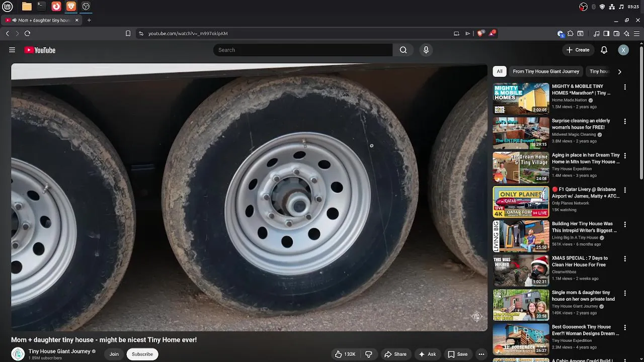Viewport: 644px width, 362px height.
Task: Toggle the Brave sidebar panel
Action: tap(606, 33)
